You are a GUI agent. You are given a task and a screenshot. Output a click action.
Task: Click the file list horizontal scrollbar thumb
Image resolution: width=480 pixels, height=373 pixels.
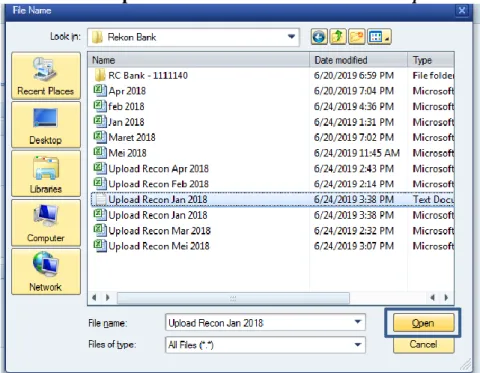coord(233,298)
